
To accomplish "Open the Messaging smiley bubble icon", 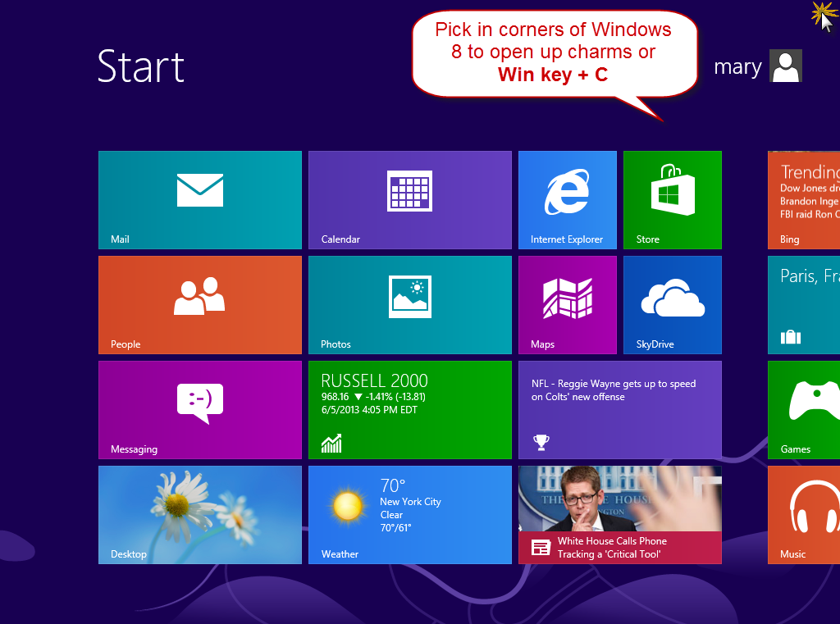I will [200, 403].
